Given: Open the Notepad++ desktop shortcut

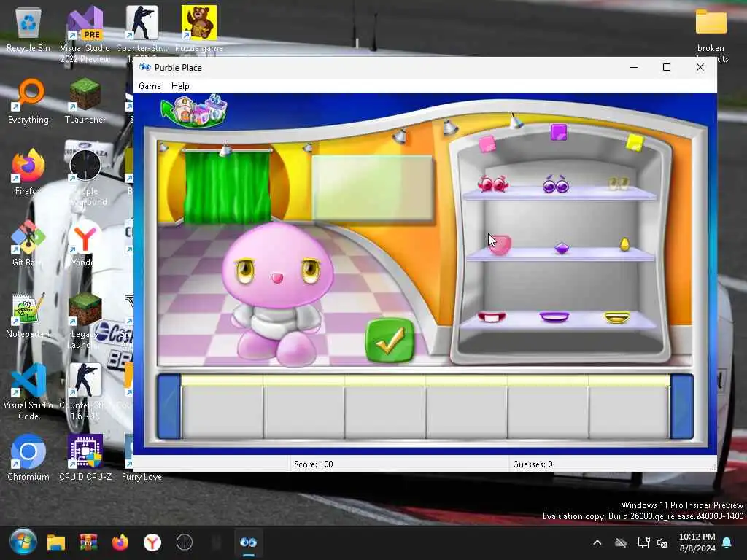Looking at the screenshot, I should pos(27,315).
